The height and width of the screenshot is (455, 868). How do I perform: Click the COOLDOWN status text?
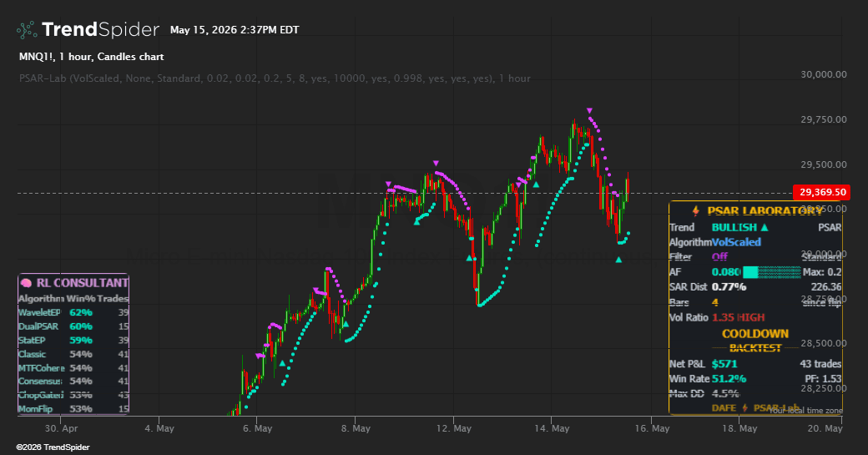755,334
